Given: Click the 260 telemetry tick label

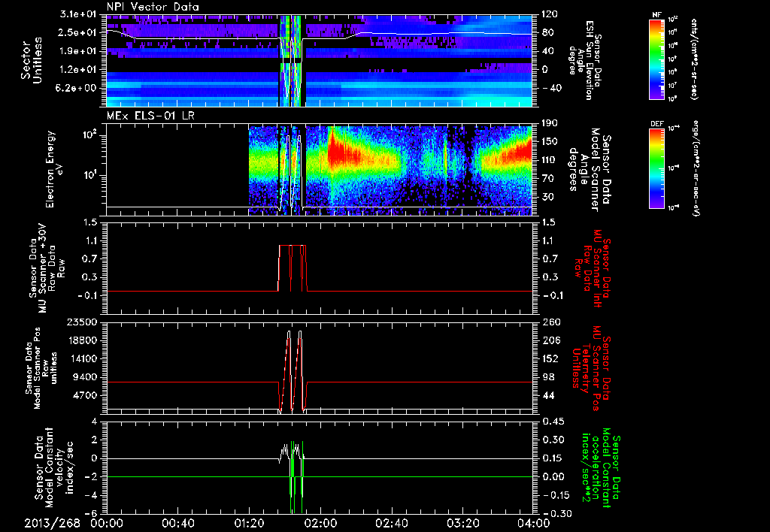Looking at the screenshot, I should tap(550, 322).
